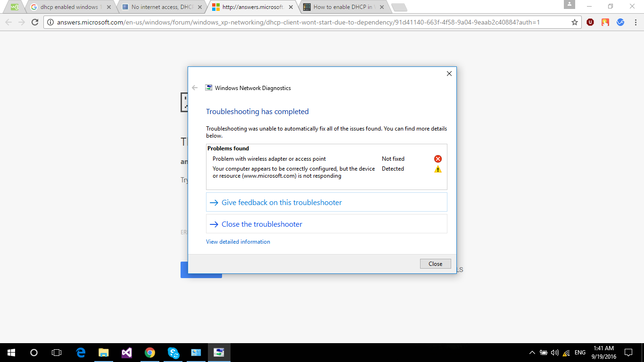Go forward in Chrome browser history
Image resolution: width=644 pixels, height=362 pixels.
coord(22,22)
